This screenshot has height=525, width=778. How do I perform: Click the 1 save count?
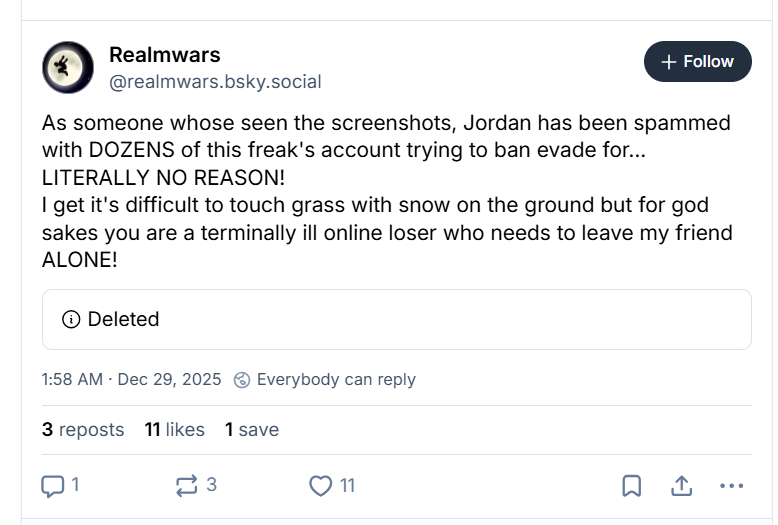pyautogui.click(x=251, y=430)
